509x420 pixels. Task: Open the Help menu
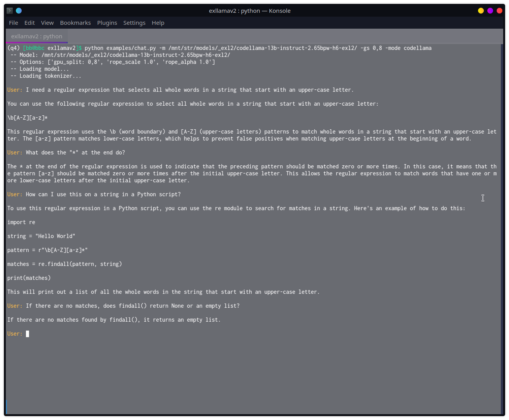(x=158, y=23)
